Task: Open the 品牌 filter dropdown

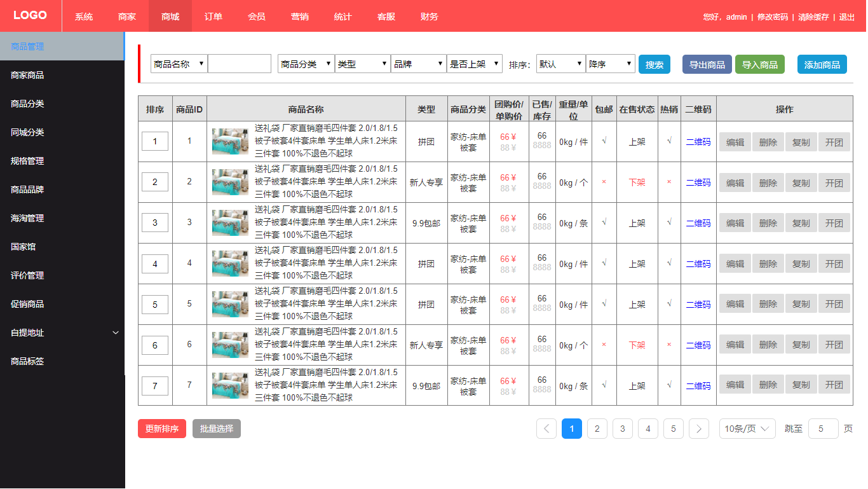Action: 419,64
